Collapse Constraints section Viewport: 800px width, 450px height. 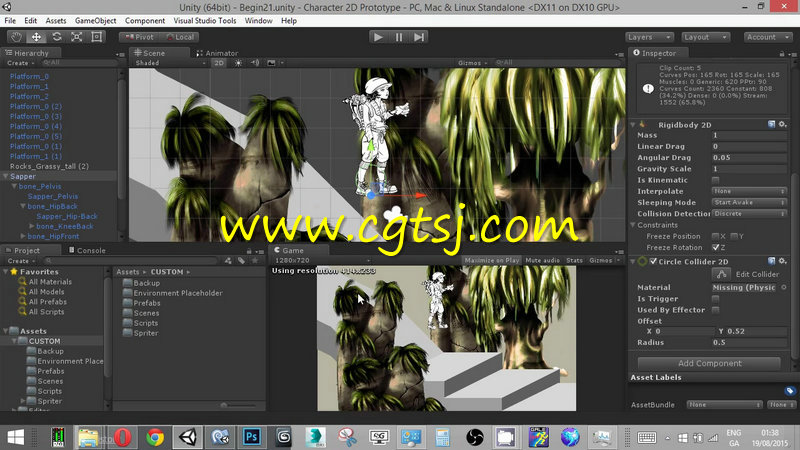633,225
